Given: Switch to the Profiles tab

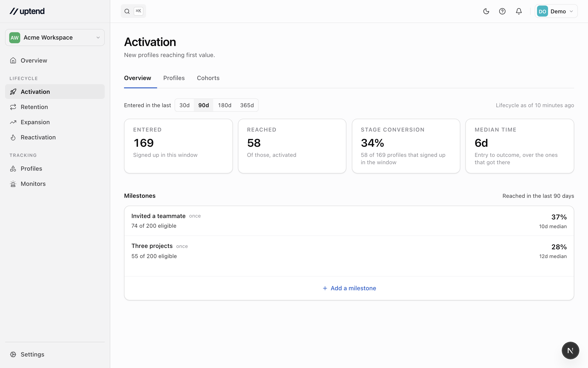Looking at the screenshot, I should point(174,78).
